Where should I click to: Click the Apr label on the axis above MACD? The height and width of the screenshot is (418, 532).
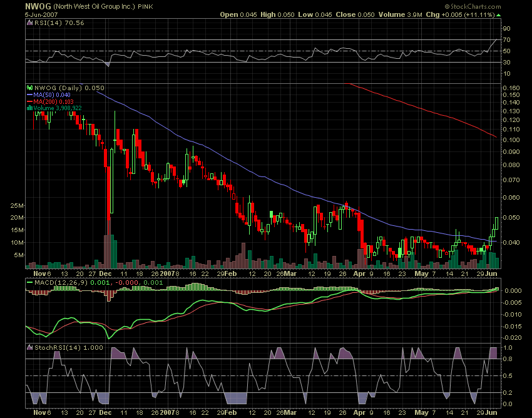(359, 273)
